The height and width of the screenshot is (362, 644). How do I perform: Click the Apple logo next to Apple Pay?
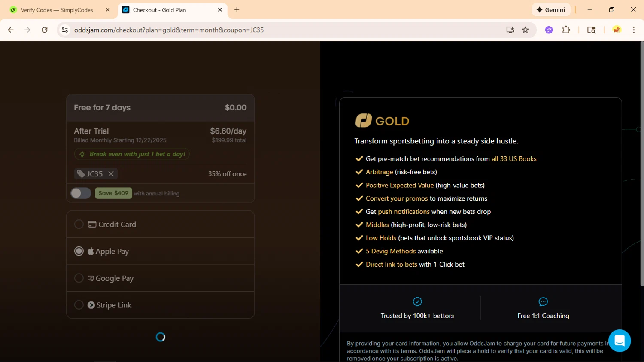(x=91, y=251)
